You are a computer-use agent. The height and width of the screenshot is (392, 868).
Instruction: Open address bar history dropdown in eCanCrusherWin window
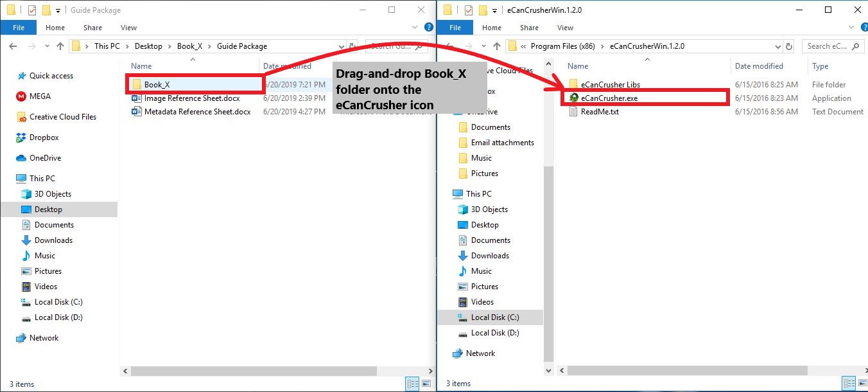(778, 46)
